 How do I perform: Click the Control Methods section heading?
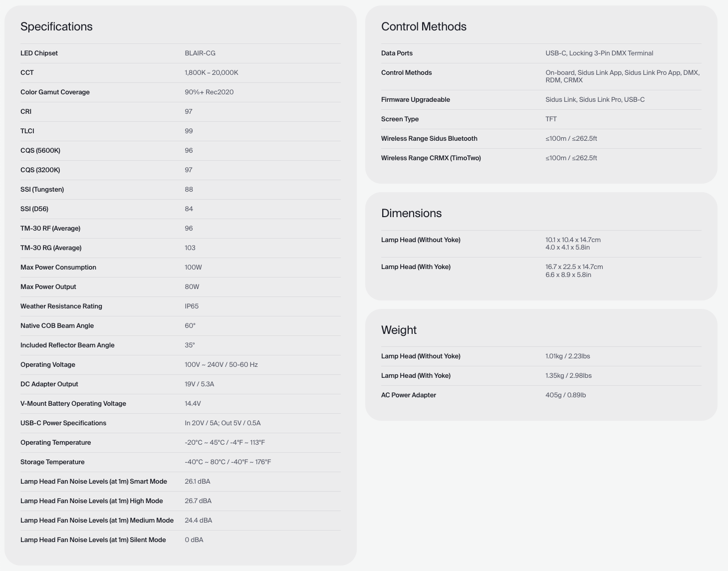pyautogui.click(x=424, y=27)
